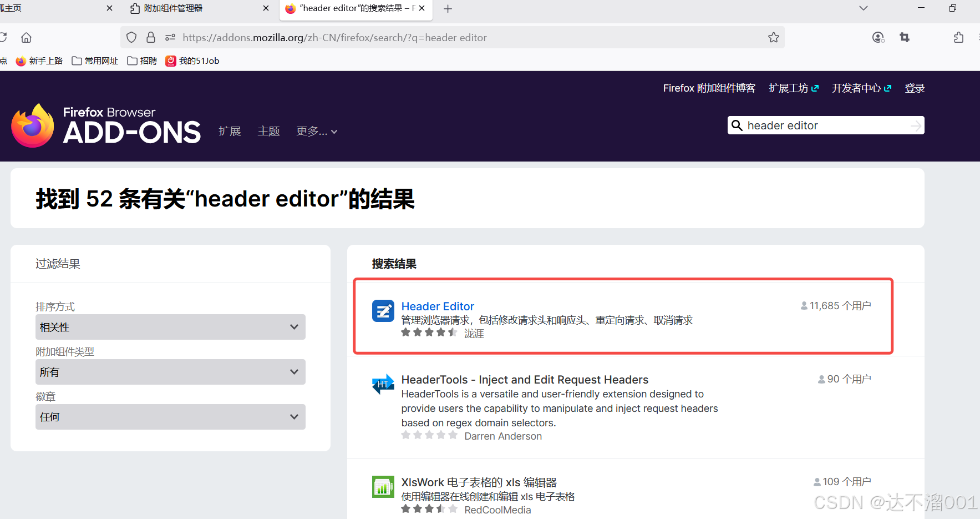The width and height of the screenshot is (980, 519).
Task: Open the account profile icon in the toolbar
Action: 878,37
